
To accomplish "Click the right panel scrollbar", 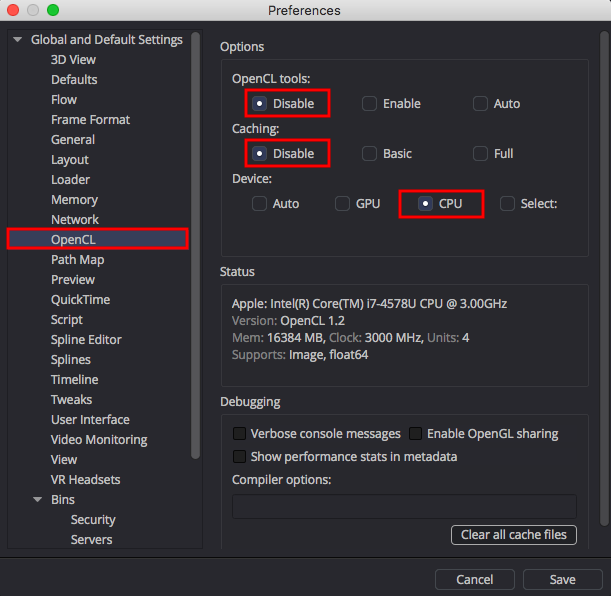I will 604,279.
